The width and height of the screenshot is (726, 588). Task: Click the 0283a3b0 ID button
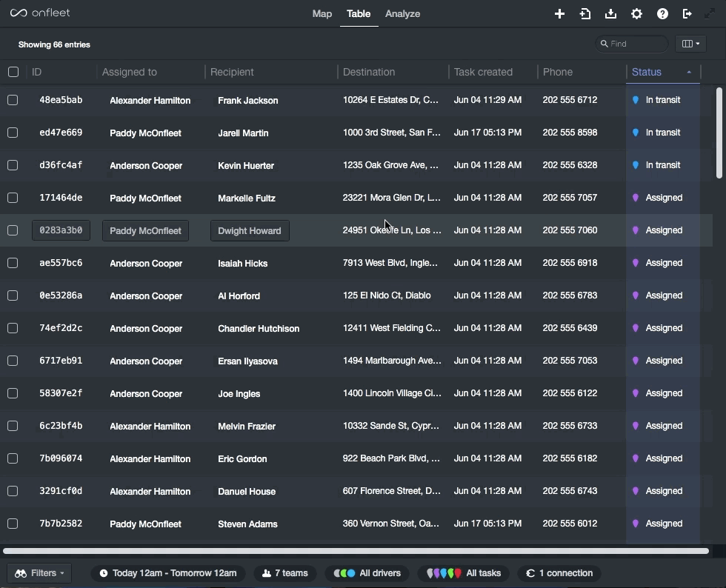click(x=61, y=230)
